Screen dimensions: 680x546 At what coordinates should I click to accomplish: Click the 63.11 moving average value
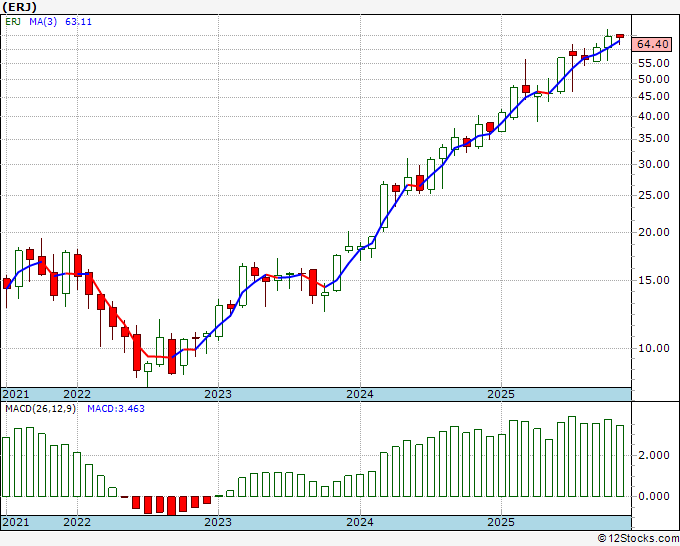coord(78,22)
